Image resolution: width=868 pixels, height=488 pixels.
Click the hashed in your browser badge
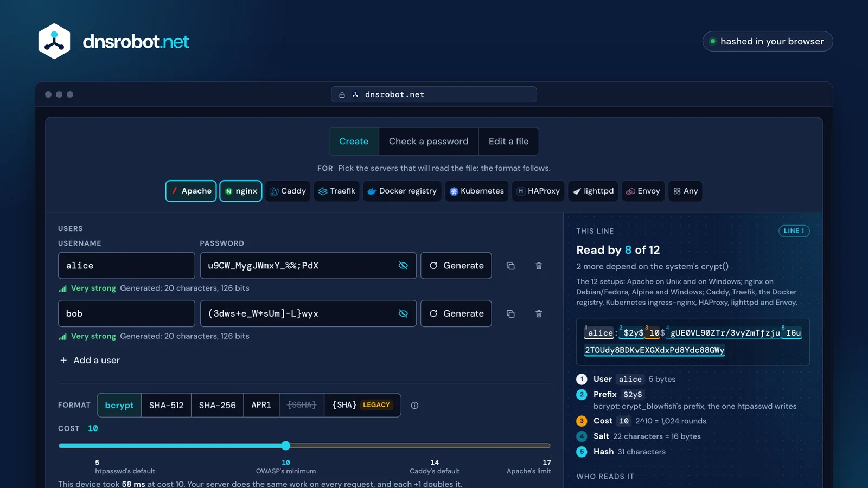coord(768,41)
